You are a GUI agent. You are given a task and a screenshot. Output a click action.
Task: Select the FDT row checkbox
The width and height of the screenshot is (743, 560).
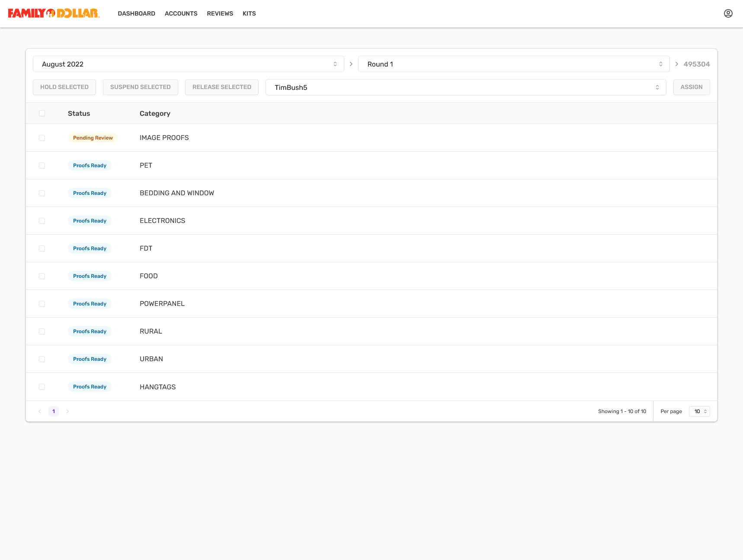[x=42, y=248]
